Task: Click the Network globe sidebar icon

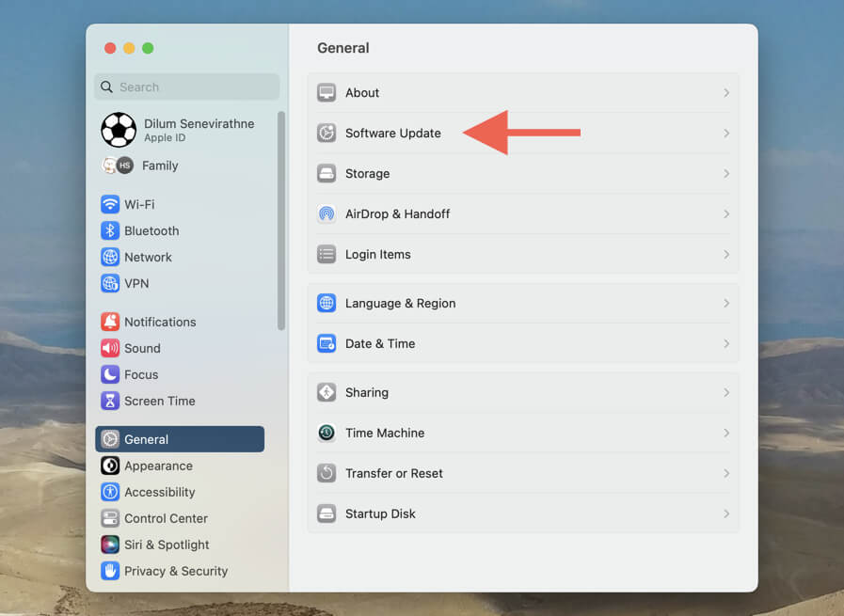Action: pos(110,257)
